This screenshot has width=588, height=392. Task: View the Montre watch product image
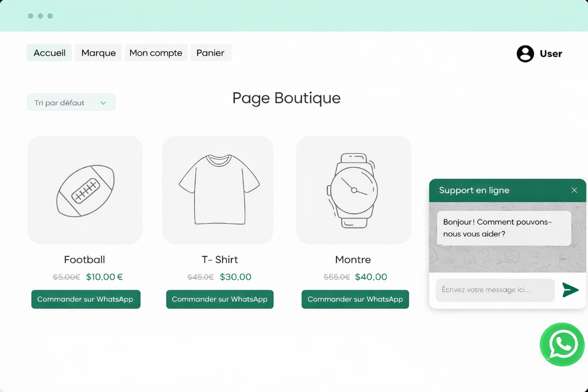[x=353, y=190]
